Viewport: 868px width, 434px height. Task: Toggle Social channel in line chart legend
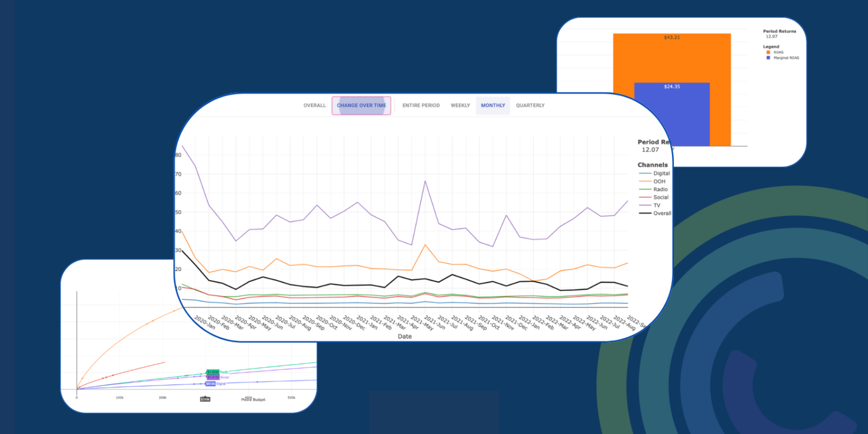coord(653,197)
